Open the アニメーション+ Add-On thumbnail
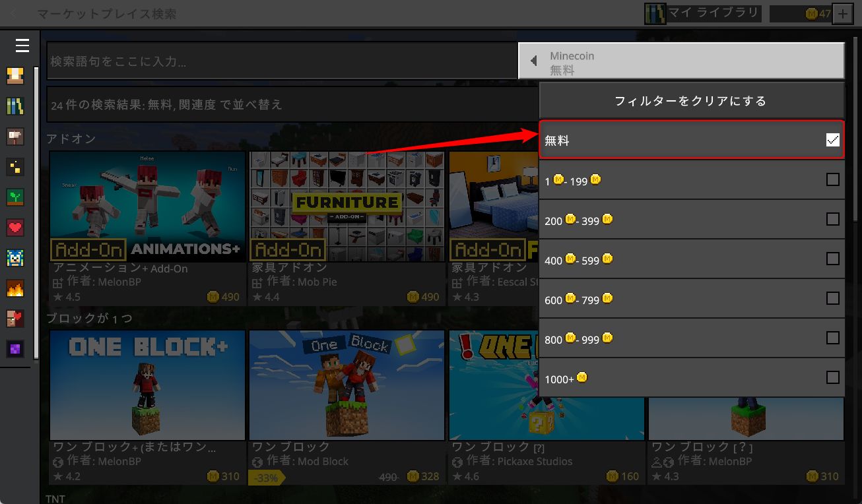This screenshot has width=862, height=504. 148,206
